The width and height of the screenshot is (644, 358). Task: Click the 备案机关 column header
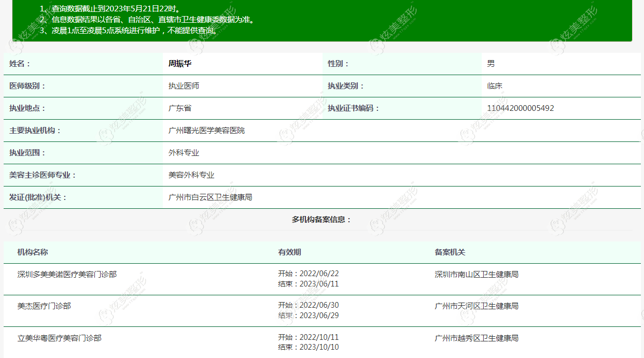point(450,252)
